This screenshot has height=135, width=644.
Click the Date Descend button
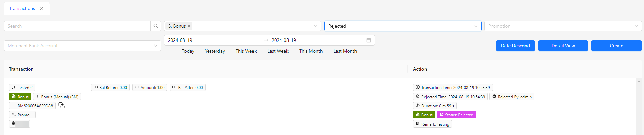pos(515,46)
